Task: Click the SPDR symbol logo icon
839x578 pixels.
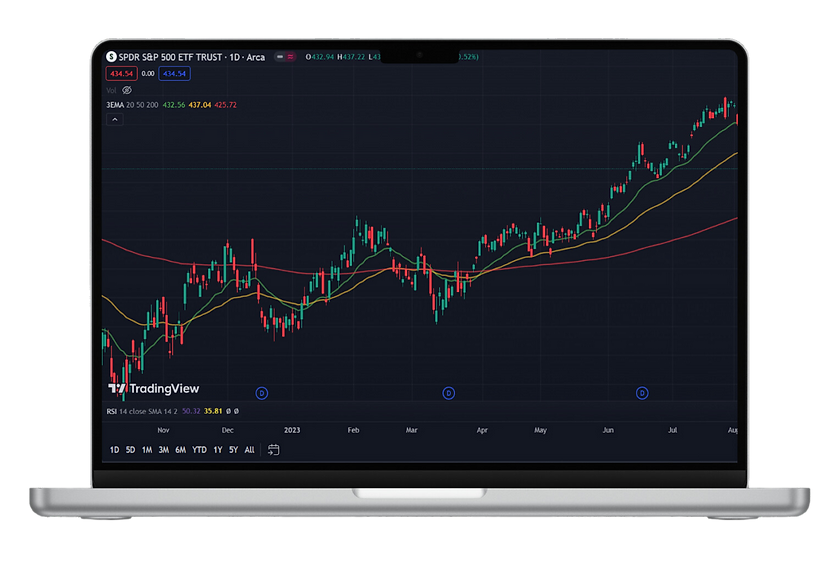Action: click(111, 57)
